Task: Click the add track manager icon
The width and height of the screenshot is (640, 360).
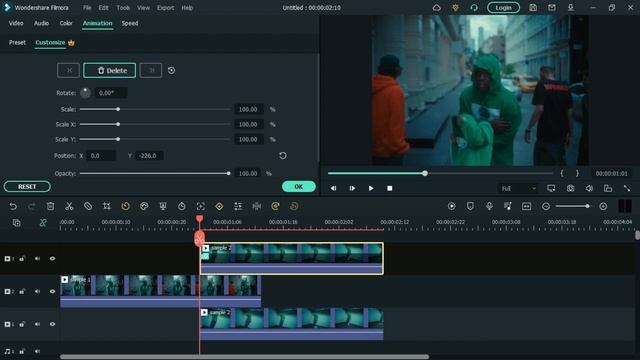Action: point(16,223)
